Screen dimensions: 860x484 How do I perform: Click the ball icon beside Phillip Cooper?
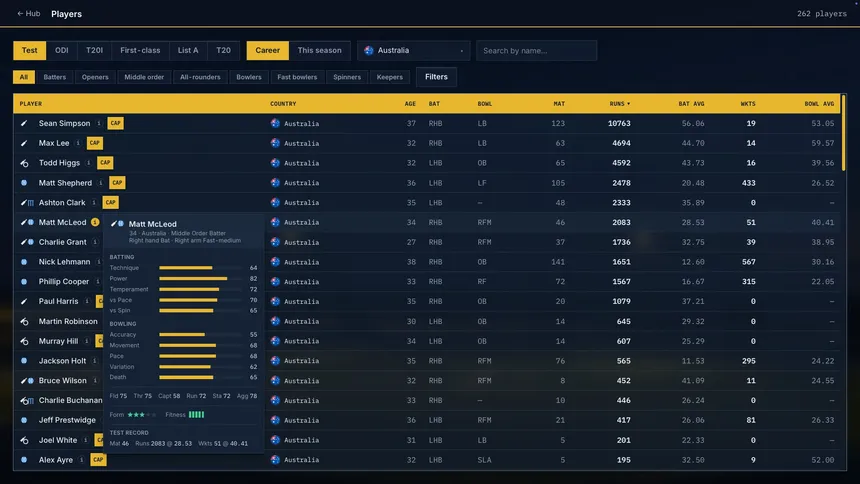click(x=24, y=282)
